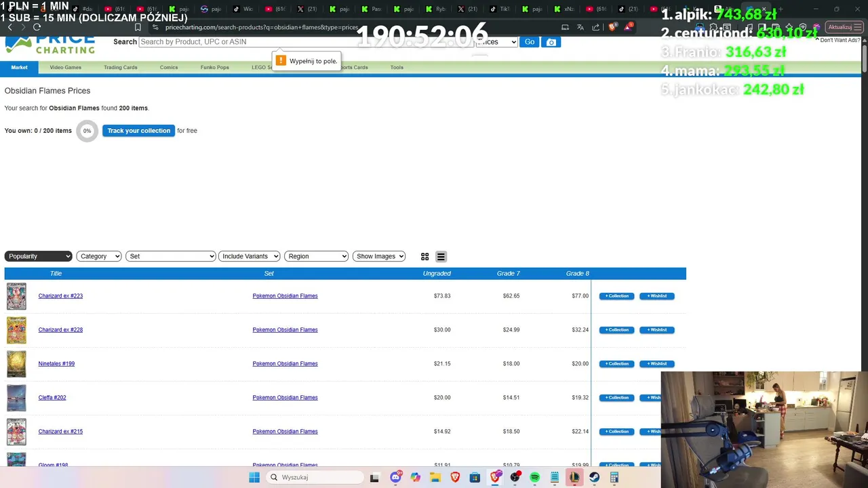Screen dimensions: 868x488
Task: Open Cleffa #202 link
Action: (52, 398)
